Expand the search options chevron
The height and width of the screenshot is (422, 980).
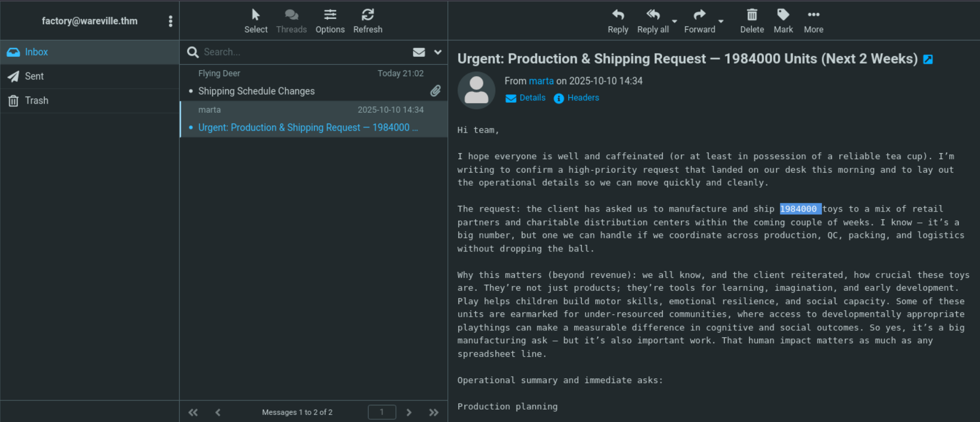point(438,52)
